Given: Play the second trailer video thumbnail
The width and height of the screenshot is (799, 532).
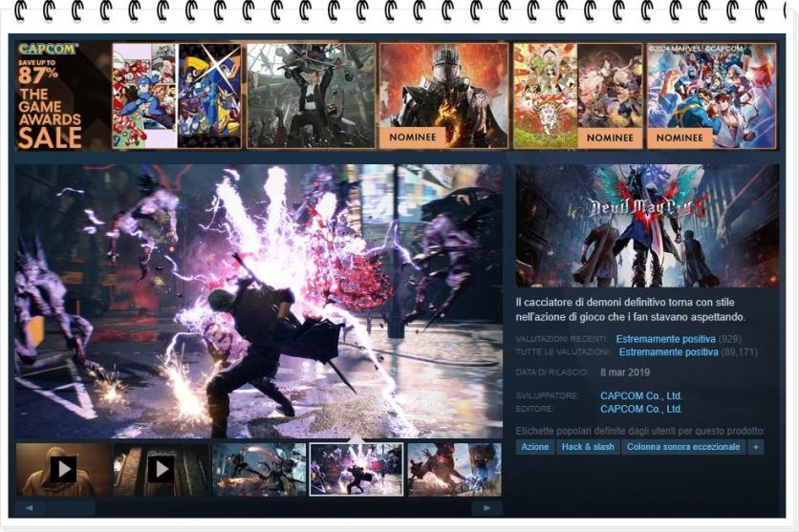Looking at the screenshot, I should click(x=161, y=469).
